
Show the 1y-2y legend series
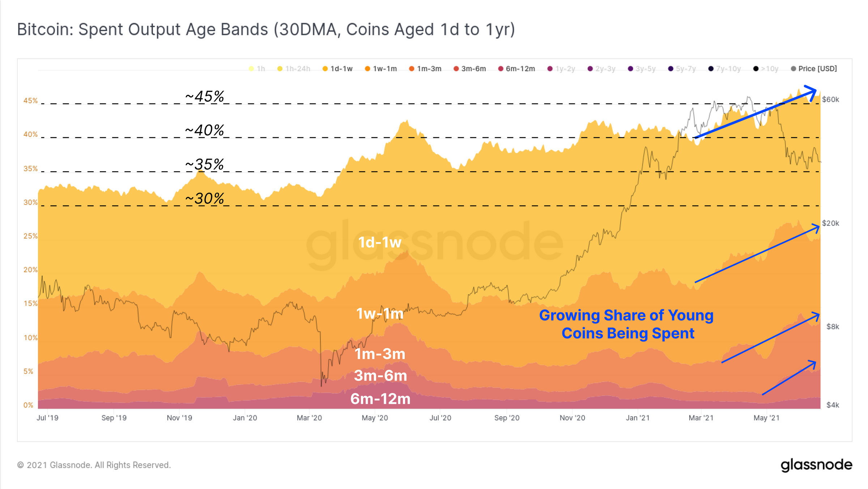[x=561, y=69]
